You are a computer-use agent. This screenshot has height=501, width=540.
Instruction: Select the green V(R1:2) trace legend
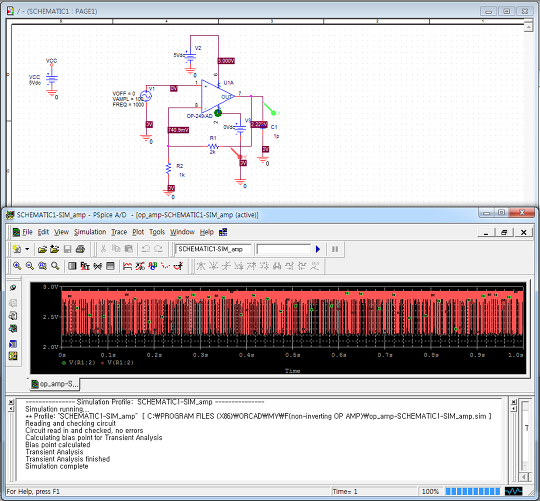pyautogui.click(x=79, y=363)
